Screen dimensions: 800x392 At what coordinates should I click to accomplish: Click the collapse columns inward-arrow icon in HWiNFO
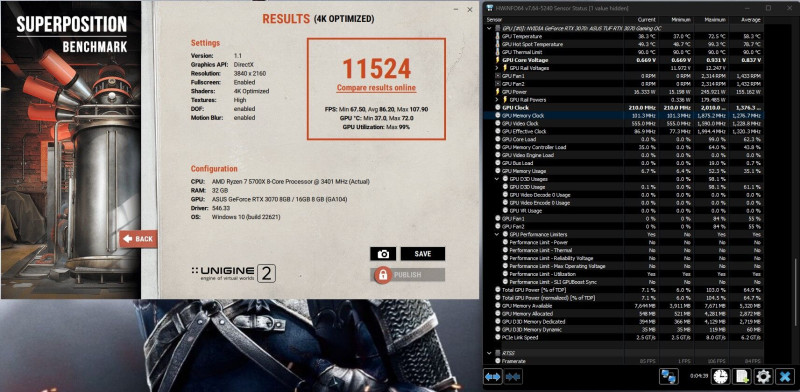coord(513,377)
